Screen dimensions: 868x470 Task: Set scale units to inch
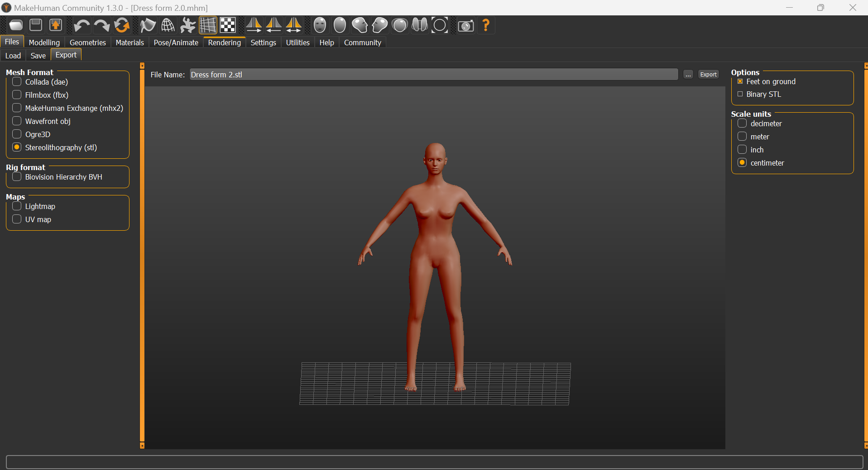751,150
